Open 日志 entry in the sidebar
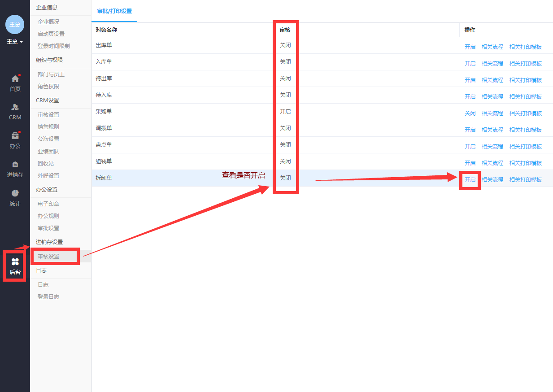This screenshot has width=553, height=392. (43, 284)
